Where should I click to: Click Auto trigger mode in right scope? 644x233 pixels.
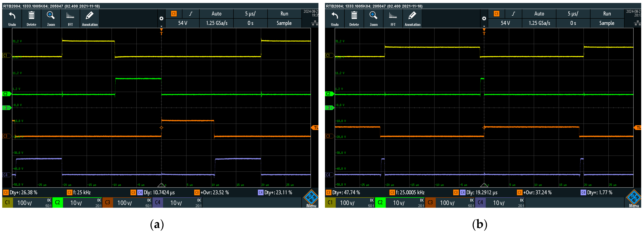click(x=539, y=14)
